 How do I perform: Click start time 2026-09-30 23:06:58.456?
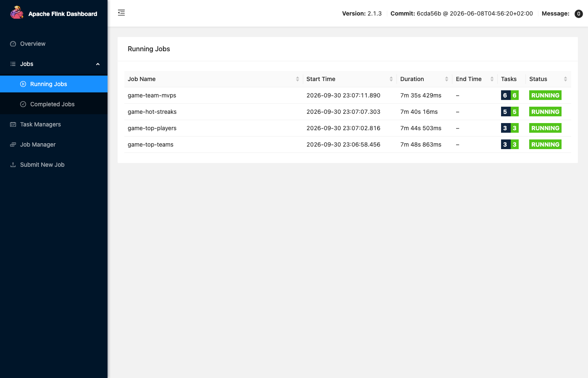[344, 144]
